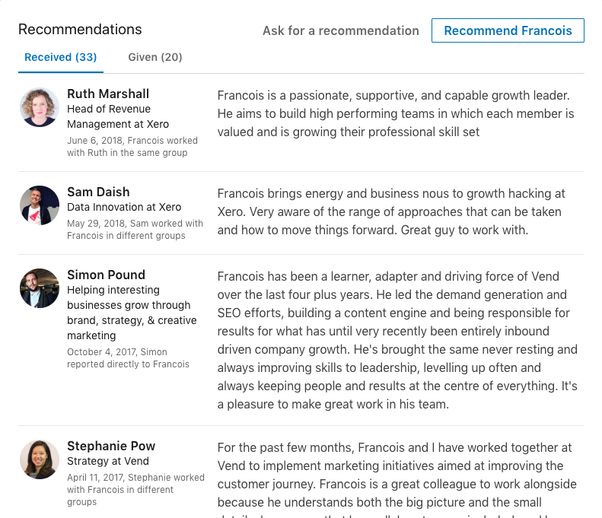Click Ruth Marshall's recommendation text

click(x=393, y=113)
